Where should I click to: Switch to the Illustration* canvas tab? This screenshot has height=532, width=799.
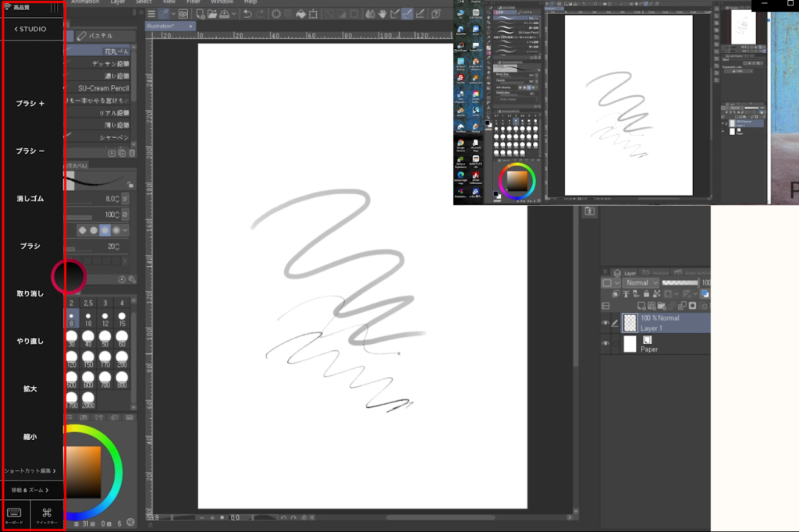[x=170, y=26]
